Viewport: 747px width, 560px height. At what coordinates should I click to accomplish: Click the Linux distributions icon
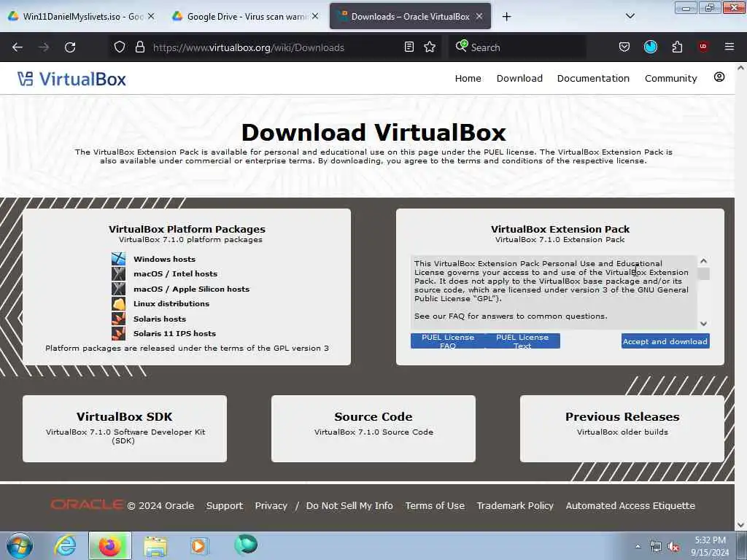[118, 303]
